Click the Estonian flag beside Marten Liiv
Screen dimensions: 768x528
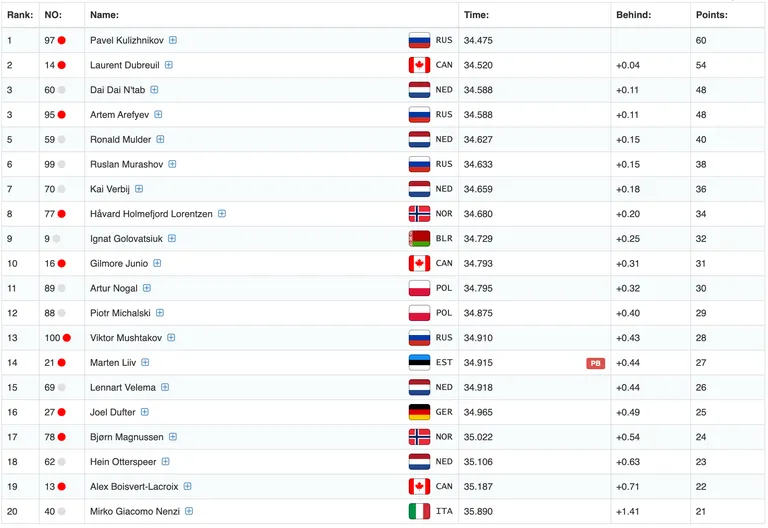pos(419,362)
